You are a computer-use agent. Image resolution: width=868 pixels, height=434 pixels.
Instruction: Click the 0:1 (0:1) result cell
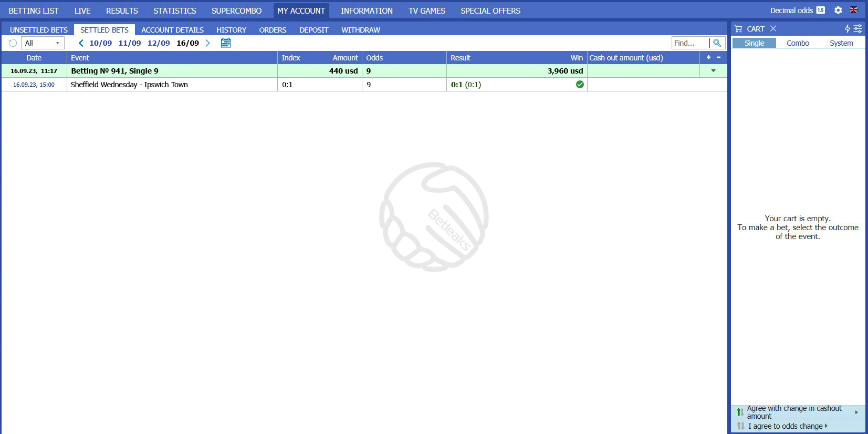466,85
